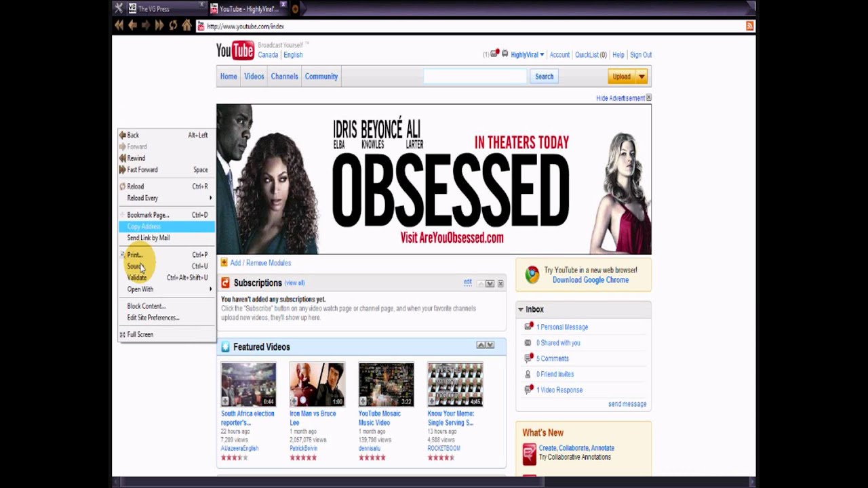Click the Fast Forward toolbar arrow
Screen dimensions: 868x488
tap(159, 26)
